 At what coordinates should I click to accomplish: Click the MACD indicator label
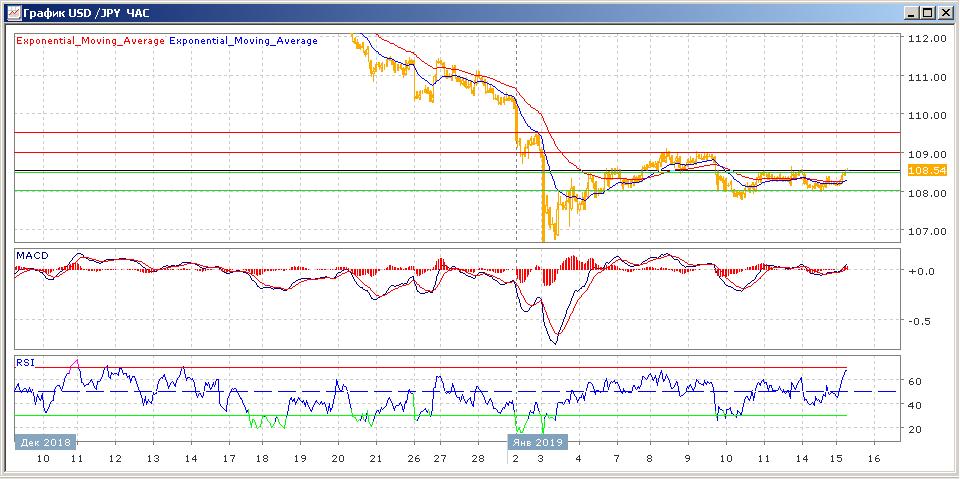pos(30,257)
